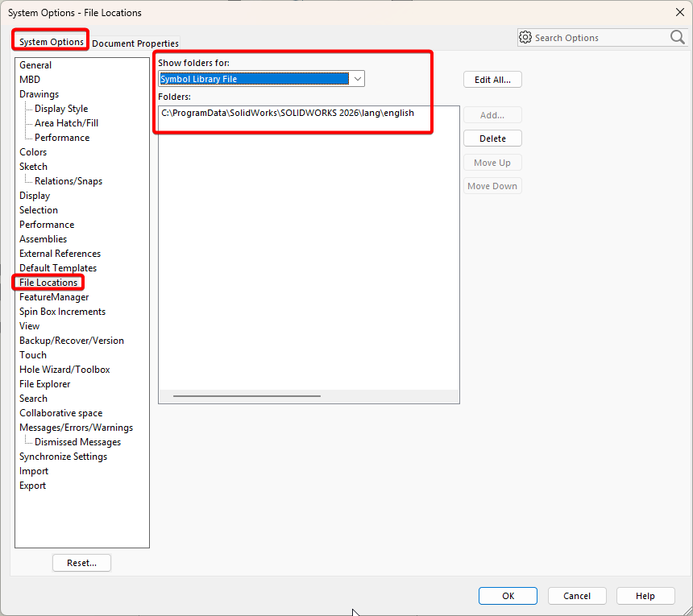Select Drawings in the options tree

39,94
